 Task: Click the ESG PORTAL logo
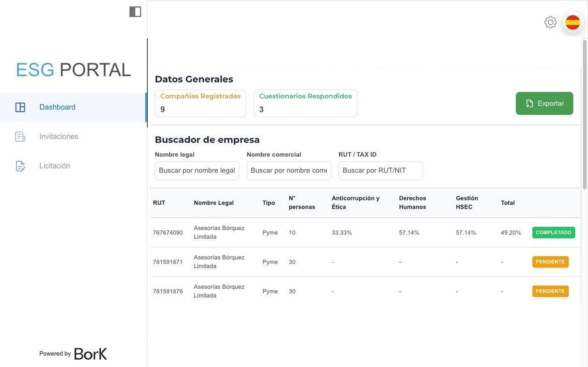tap(73, 70)
